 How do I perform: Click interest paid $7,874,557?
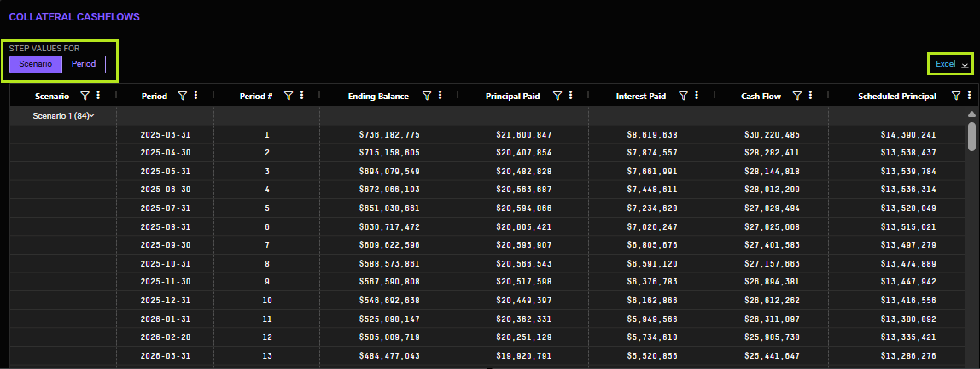coord(652,153)
